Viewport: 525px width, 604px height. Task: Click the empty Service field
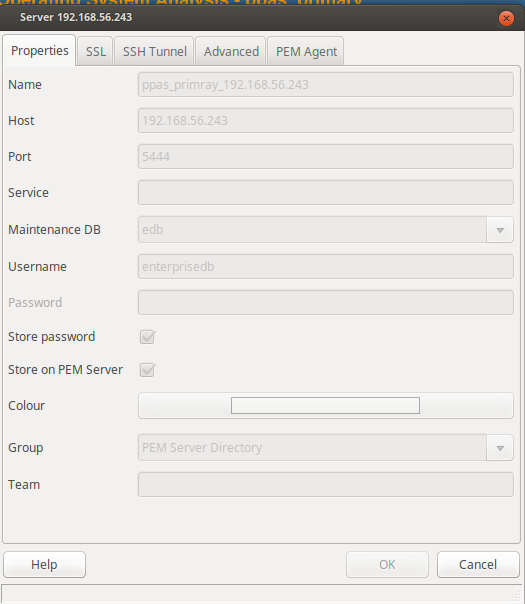click(x=325, y=193)
